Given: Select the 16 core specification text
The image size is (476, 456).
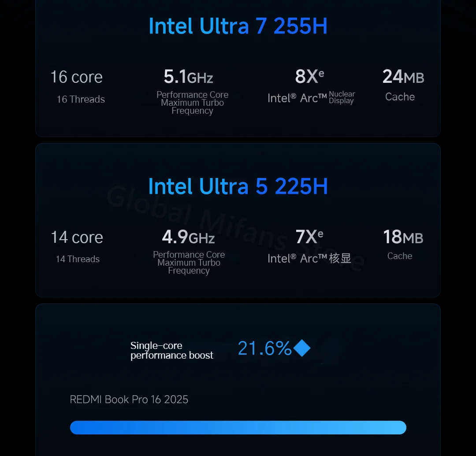Looking at the screenshot, I should [77, 77].
